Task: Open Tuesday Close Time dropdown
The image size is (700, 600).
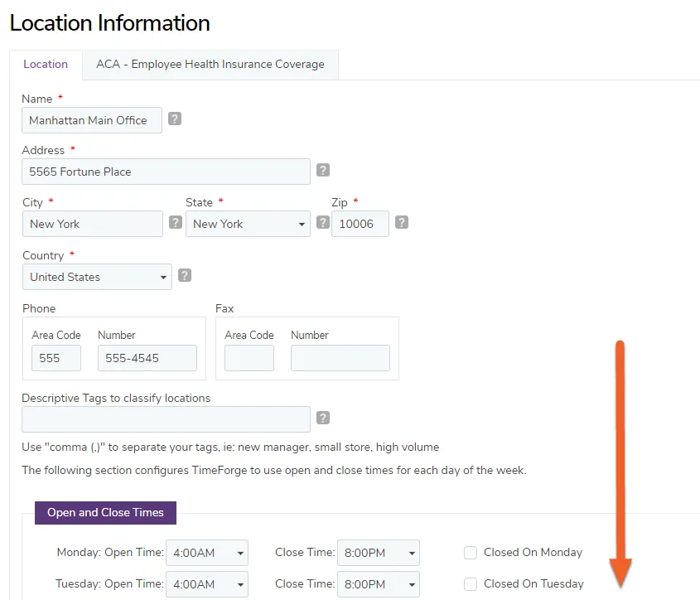Action: click(x=379, y=584)
